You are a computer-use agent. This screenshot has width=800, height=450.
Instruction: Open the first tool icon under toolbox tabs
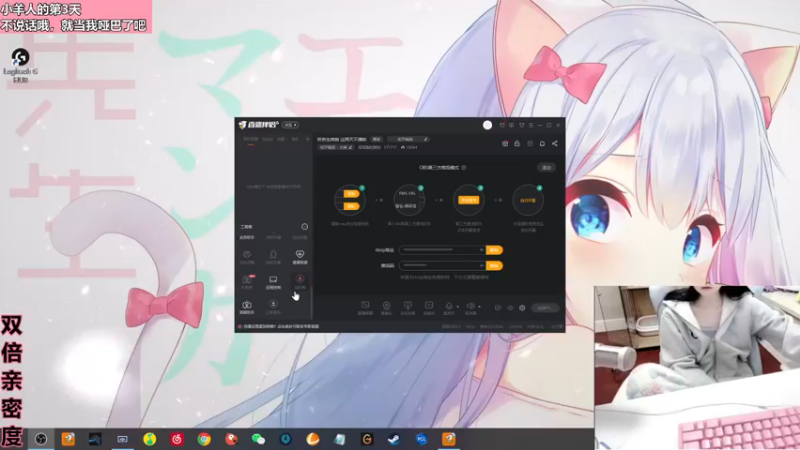pos(246,256)
